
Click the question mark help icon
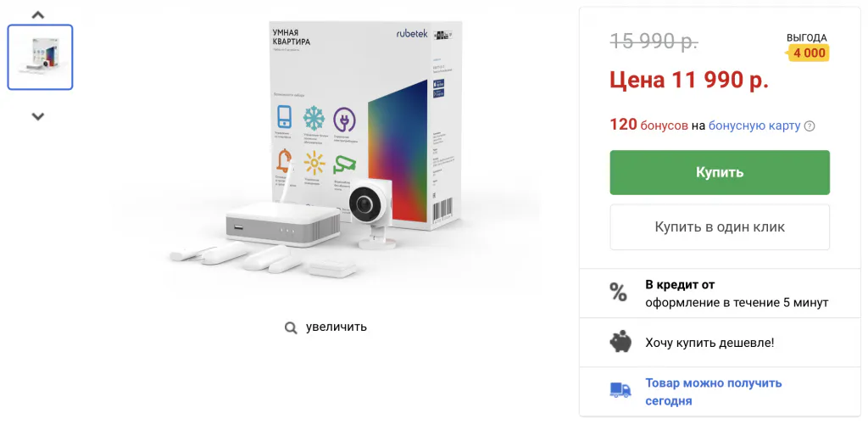(x=810, y=126)
